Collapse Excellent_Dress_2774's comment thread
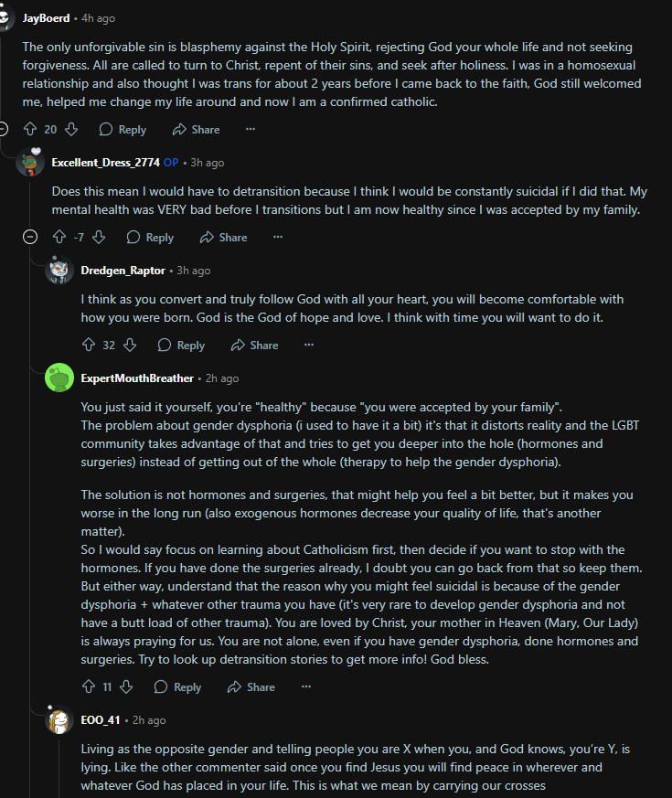672x798 pixels. [x=30, y=237]
